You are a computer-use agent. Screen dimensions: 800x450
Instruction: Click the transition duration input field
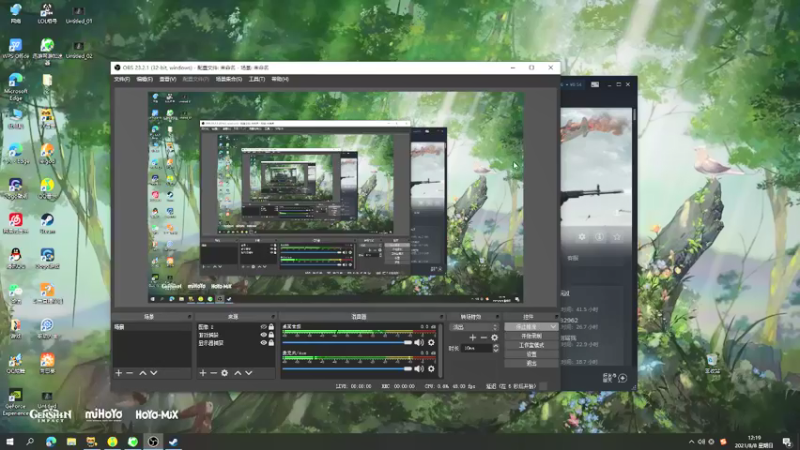click(477, 348)
